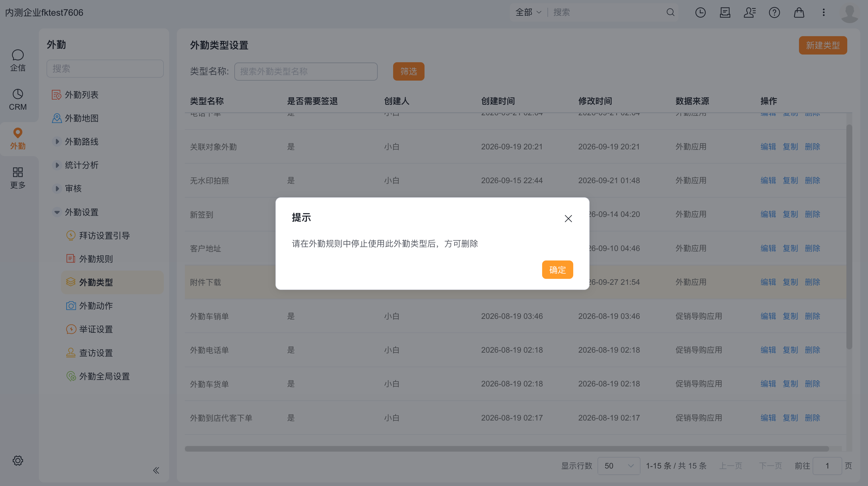Open the settings gear in the sidebar

pyautogui.click(x=17, y=461)
